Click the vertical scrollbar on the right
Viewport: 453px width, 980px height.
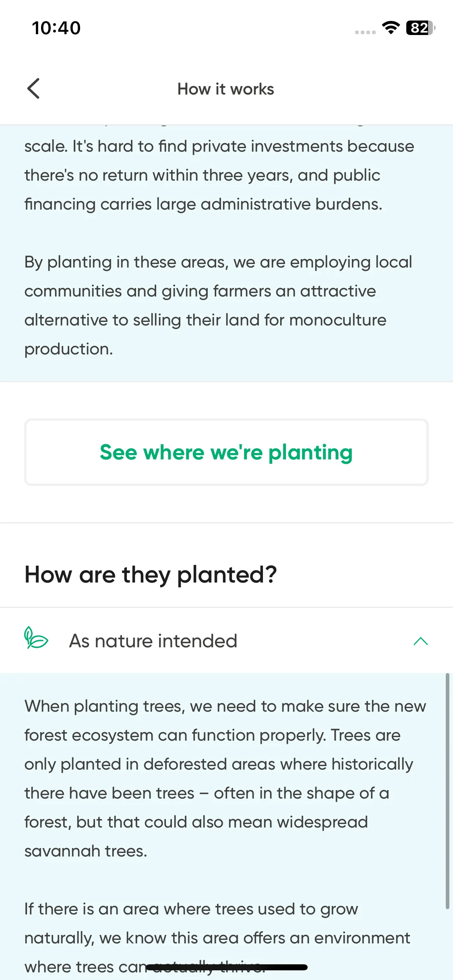pyautogui.click(x=447, y=791)
